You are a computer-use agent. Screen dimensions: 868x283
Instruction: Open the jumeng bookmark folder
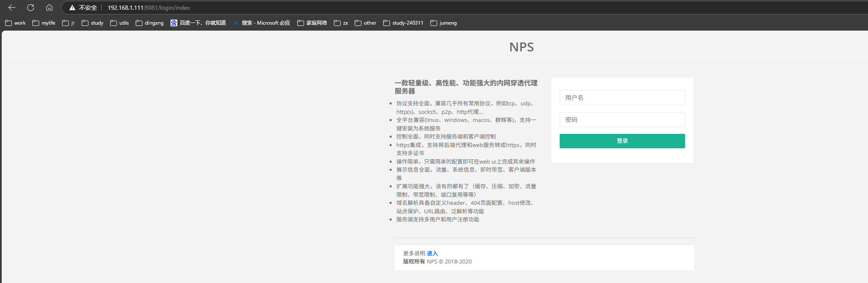click(x=444, y=23)
